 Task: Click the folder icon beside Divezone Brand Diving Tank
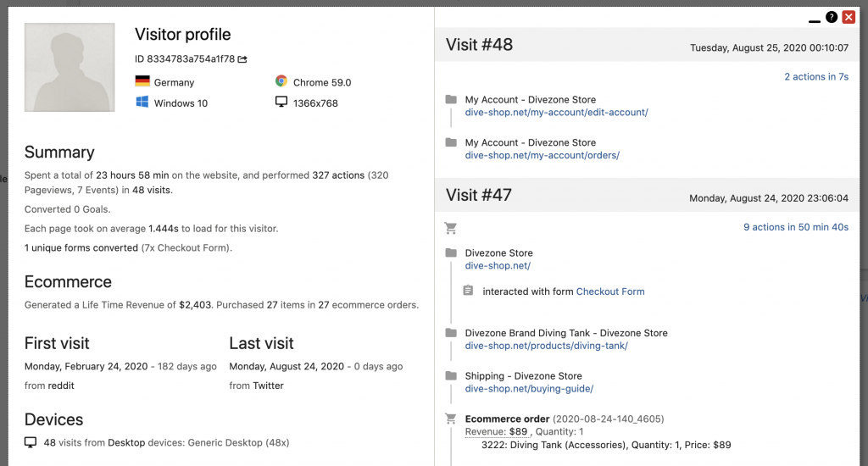451,333
